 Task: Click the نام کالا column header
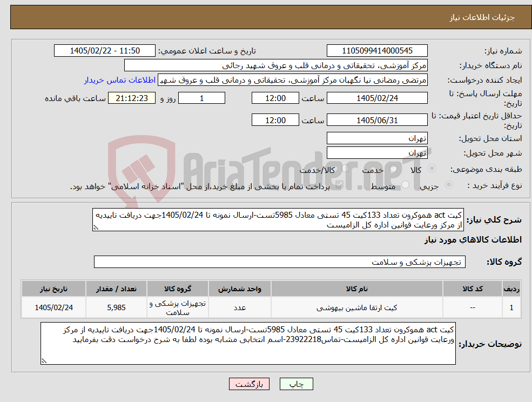pos(356,289)
